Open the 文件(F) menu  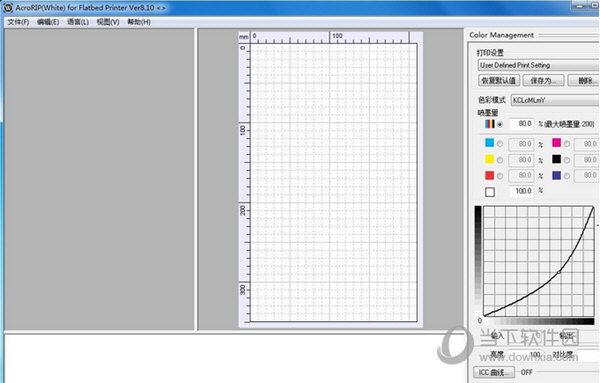point(18,22)
